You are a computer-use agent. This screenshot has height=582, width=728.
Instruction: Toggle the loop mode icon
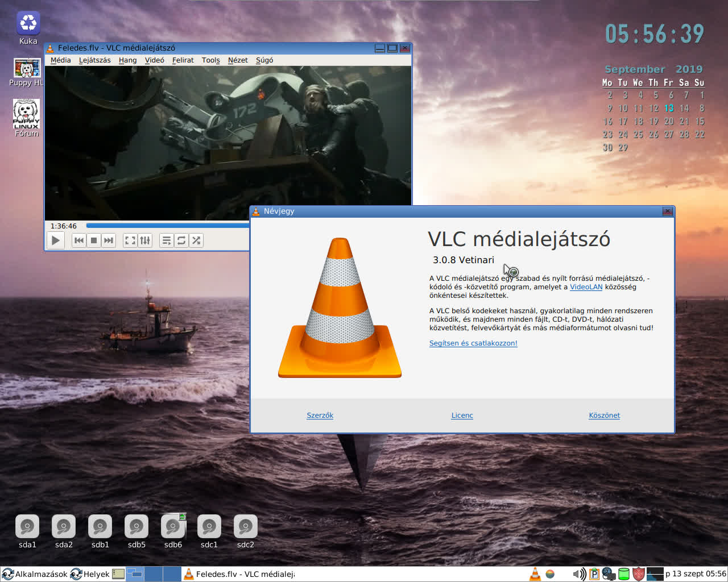click(x=181, y=240)
